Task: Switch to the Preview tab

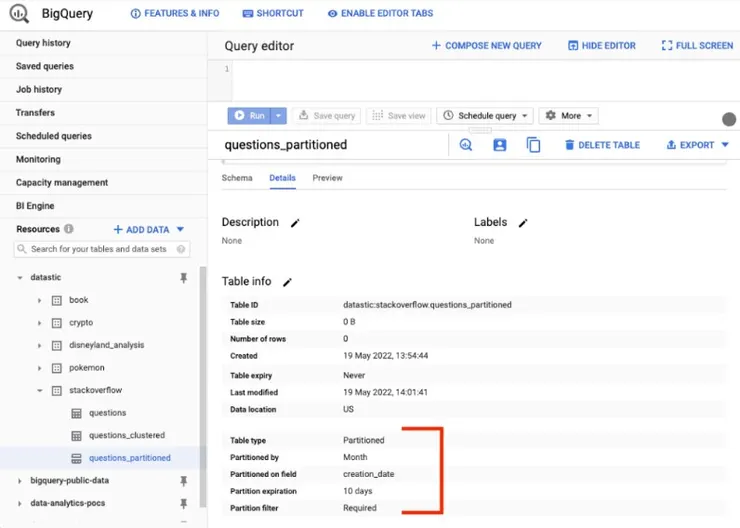Action: 328,178
